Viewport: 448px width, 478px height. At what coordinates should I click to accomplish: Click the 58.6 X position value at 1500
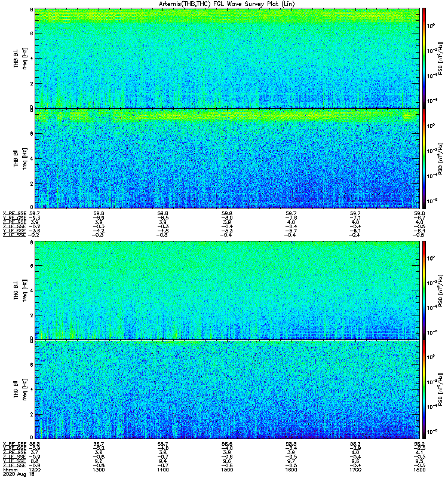227,444
